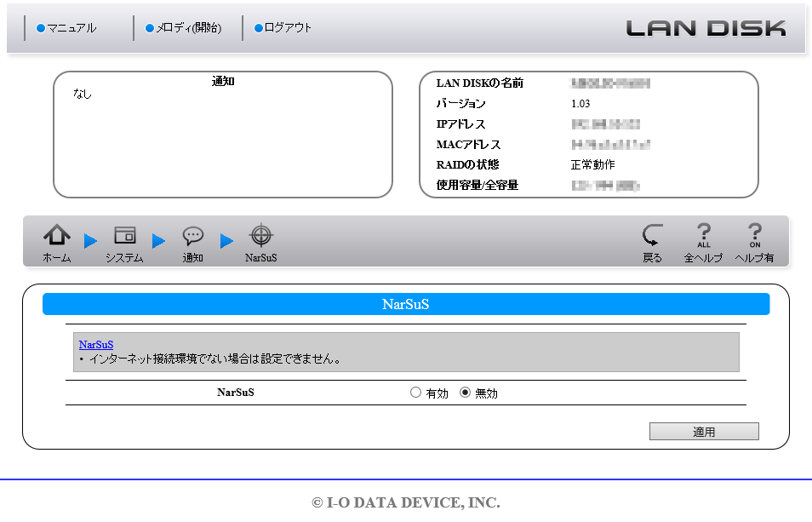Screen dimensions: 812x522
Task: Click the notification text なし
Action: pyautogui.click(x=83, y=94)
